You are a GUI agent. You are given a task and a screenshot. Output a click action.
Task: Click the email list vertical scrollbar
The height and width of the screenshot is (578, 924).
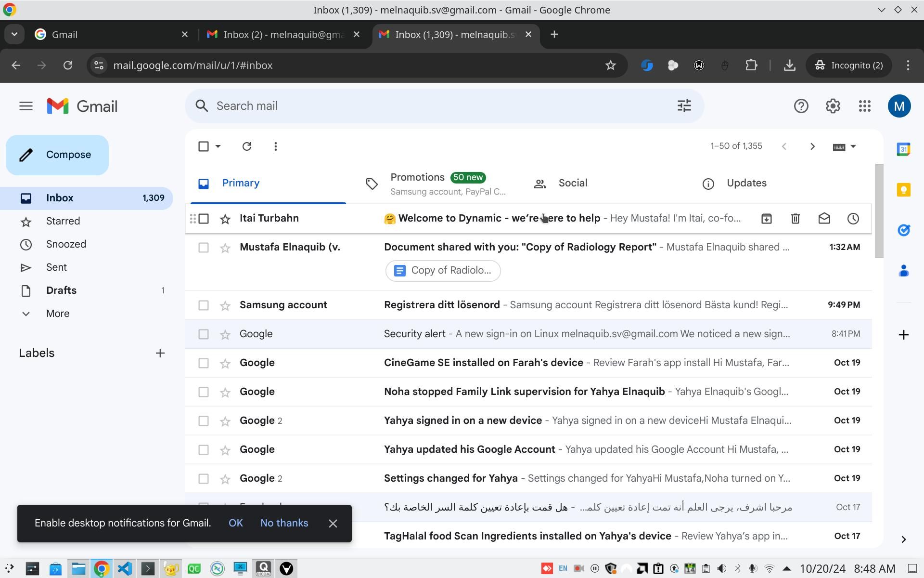[x=879, y=211]
